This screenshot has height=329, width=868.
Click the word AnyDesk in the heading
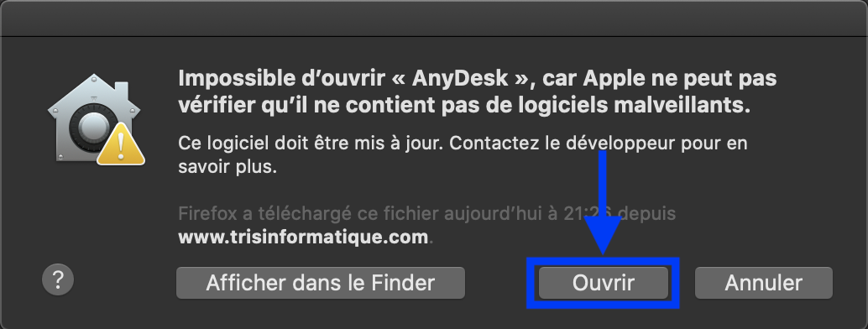(x=460, y=79)
